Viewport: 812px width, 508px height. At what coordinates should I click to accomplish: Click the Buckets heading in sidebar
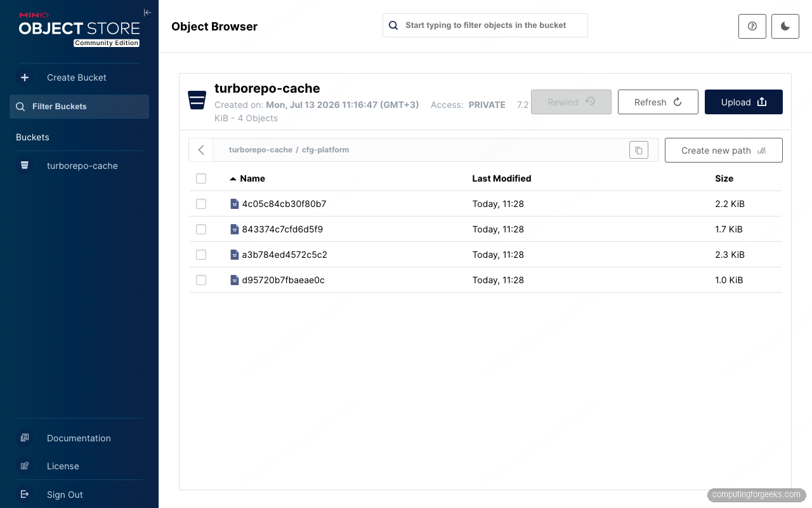[x=32, y=137]
